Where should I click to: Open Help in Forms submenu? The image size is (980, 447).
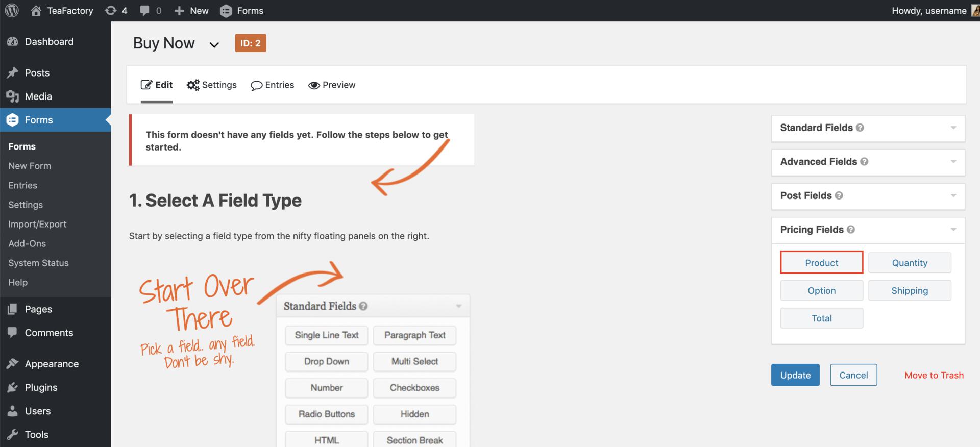(x=18, y=282)
